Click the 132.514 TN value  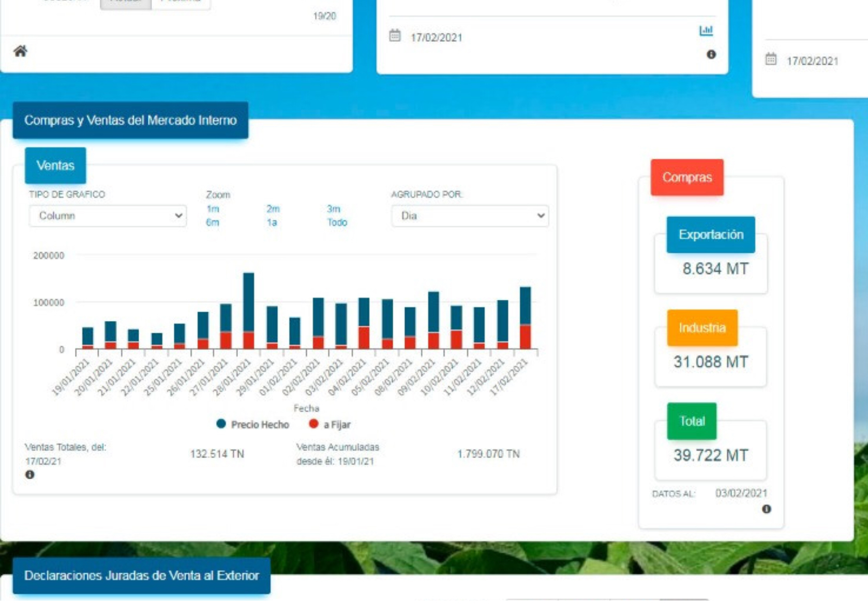[217, 454]
